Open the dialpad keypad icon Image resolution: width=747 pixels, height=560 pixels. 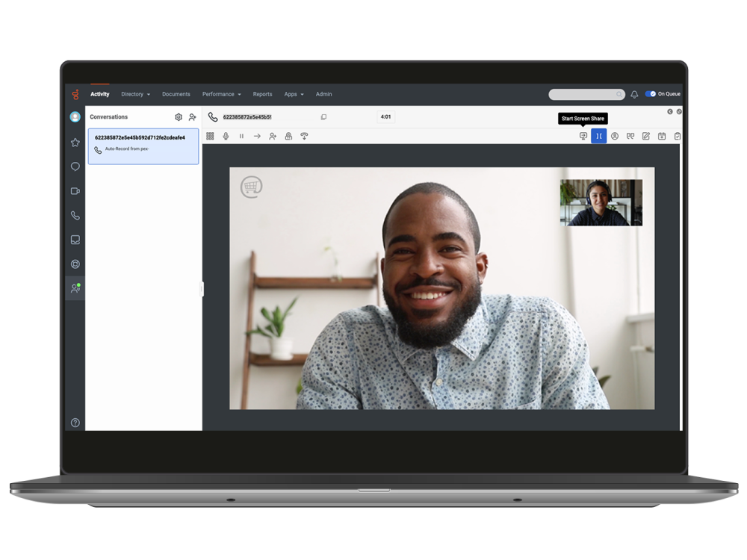click(210, 137)
